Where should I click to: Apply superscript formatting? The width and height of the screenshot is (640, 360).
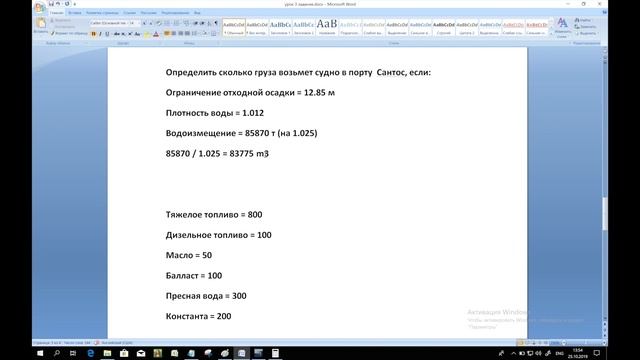point(130,34)
